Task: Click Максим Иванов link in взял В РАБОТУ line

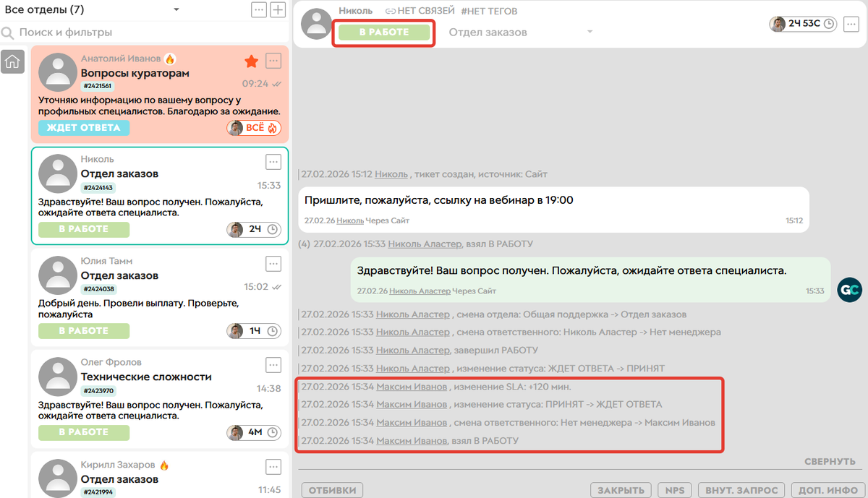Action: pyautogui.click(x=412, y=441)
